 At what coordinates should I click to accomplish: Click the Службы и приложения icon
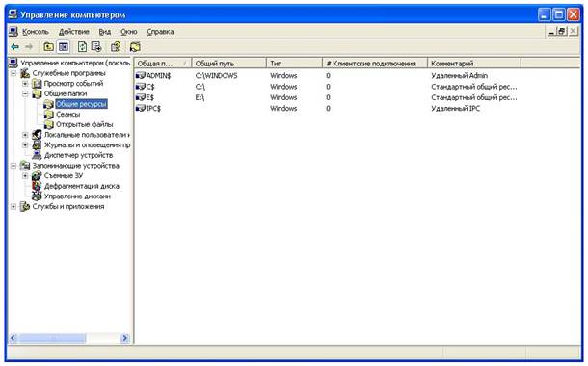point(25,206)
